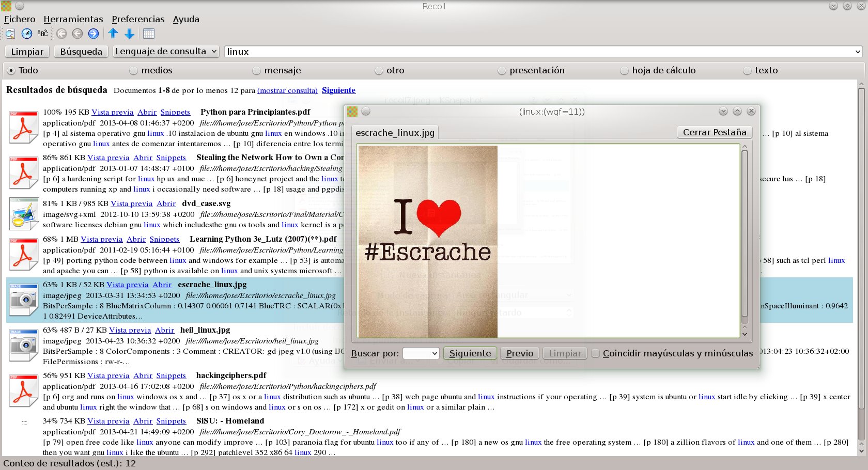
Task: Open term explorer ABC icon
Action: coord(42,34)
